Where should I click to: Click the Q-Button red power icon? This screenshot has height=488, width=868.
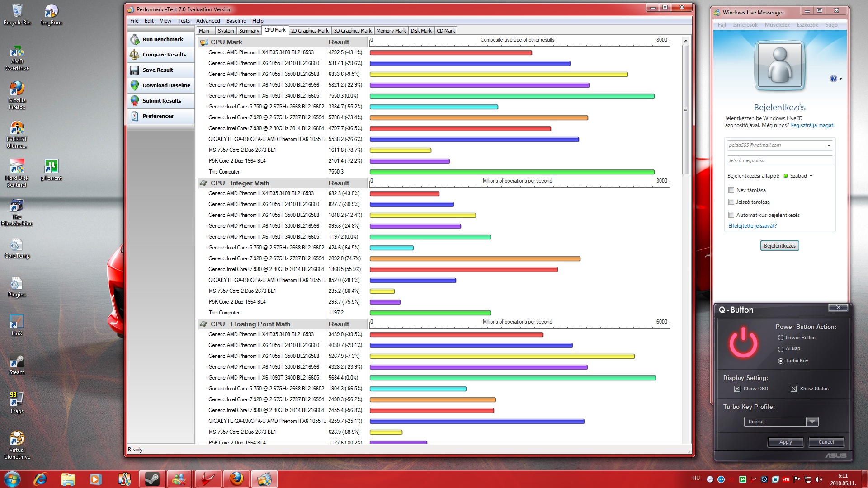pos(743,343)
